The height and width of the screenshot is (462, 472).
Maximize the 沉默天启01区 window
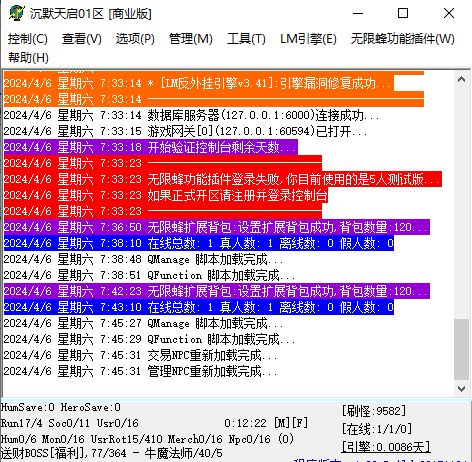403,13
